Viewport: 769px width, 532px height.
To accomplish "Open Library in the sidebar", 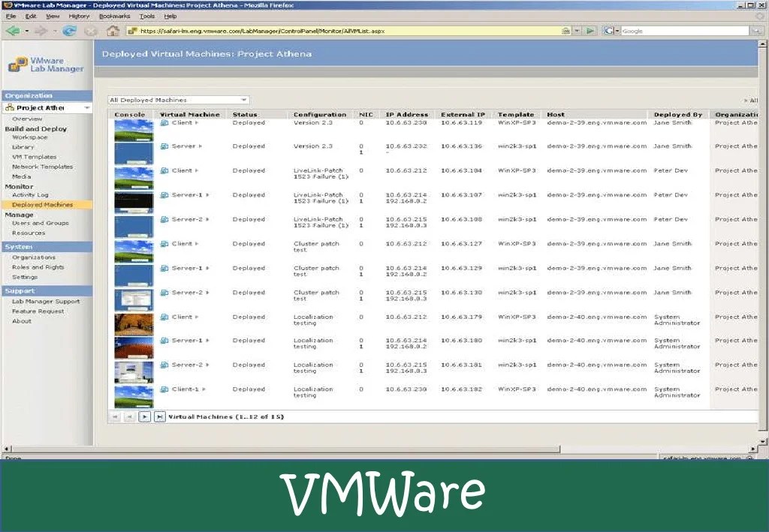I will 23,147.
